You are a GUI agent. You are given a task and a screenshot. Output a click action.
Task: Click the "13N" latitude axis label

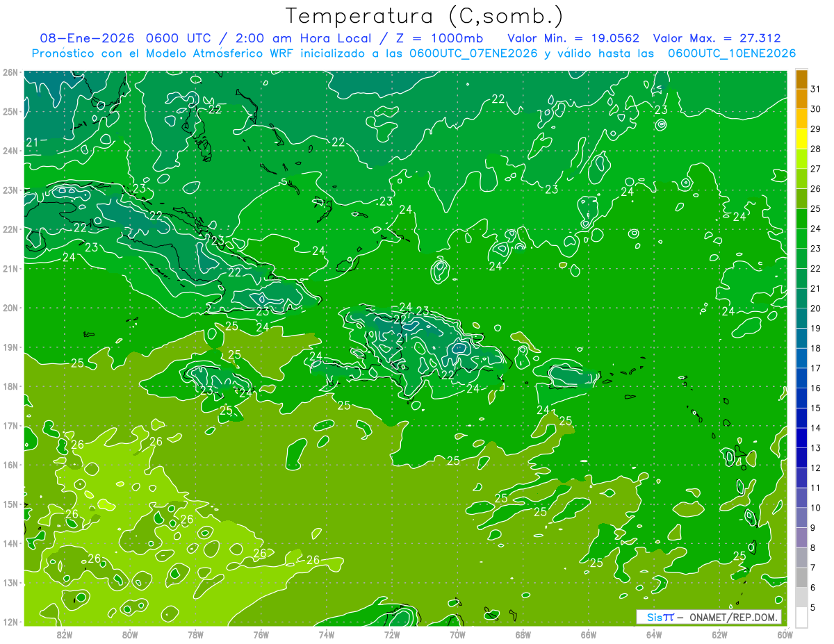point(10,582)
